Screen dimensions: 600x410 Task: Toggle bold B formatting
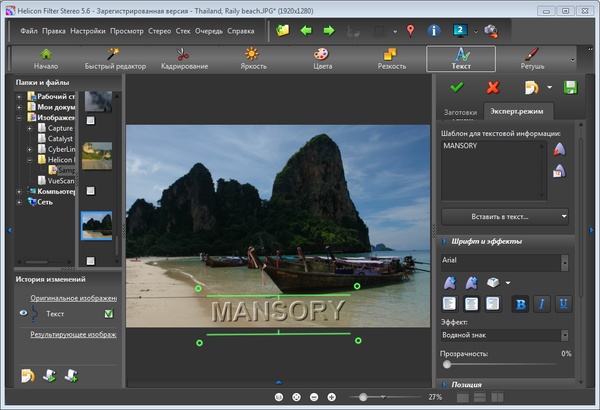[x=520, y=304]
